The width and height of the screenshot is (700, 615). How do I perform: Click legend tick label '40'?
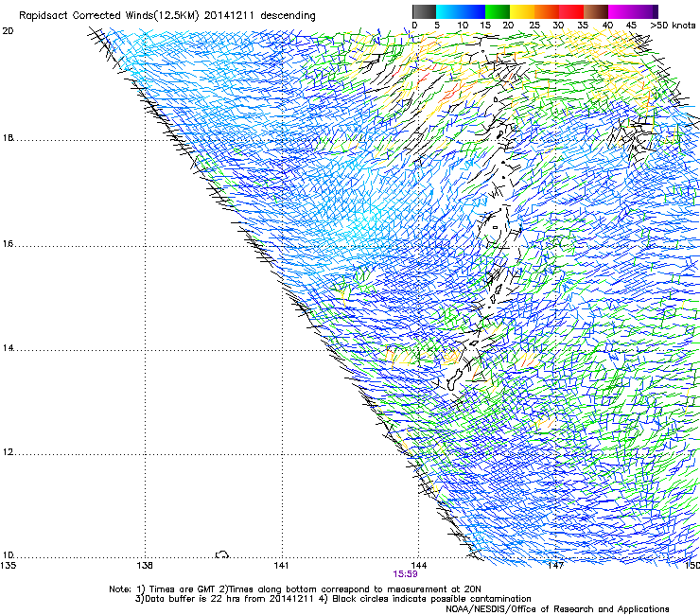607,26
